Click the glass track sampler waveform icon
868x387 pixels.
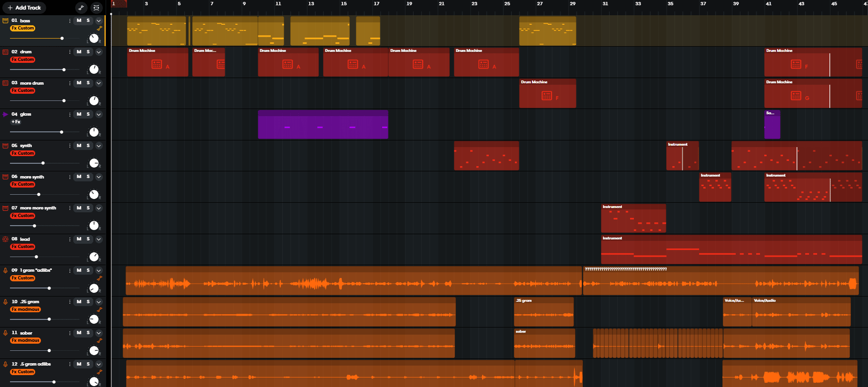pos(5,114)
